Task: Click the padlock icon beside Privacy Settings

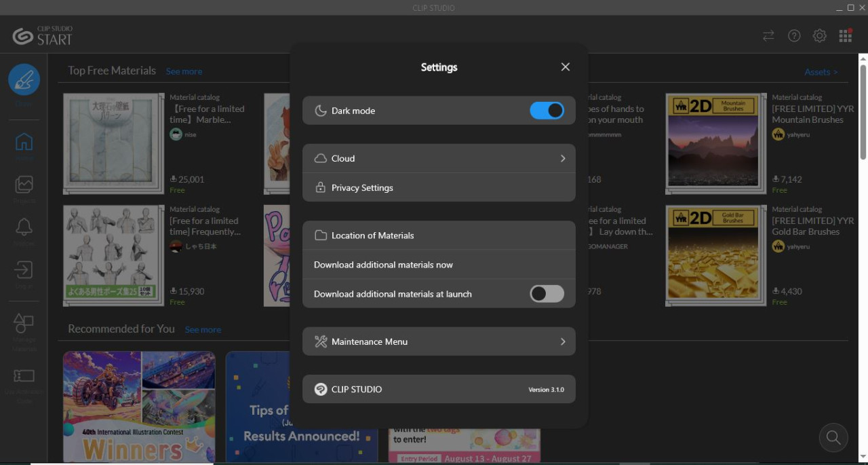Action: tap(321, 187)
